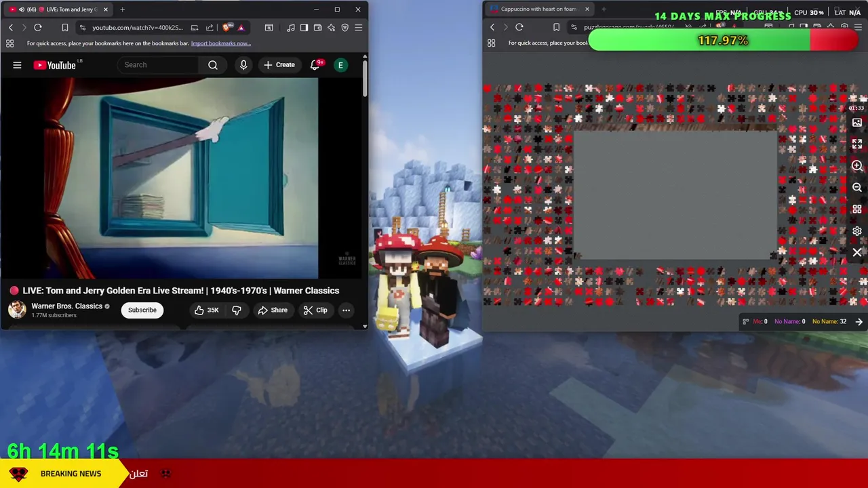
Task: Select the Cappuccino with heart on foam tab
Action: coord(538,9)
